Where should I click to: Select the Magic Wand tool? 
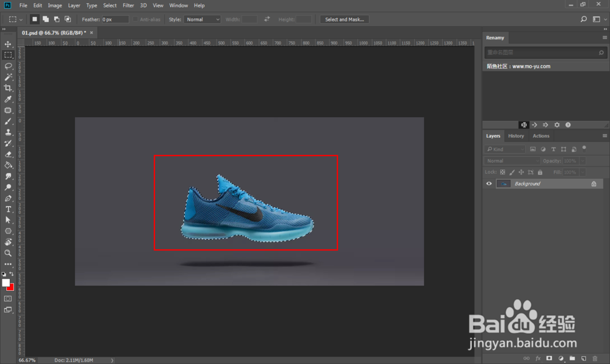point(8,77)
